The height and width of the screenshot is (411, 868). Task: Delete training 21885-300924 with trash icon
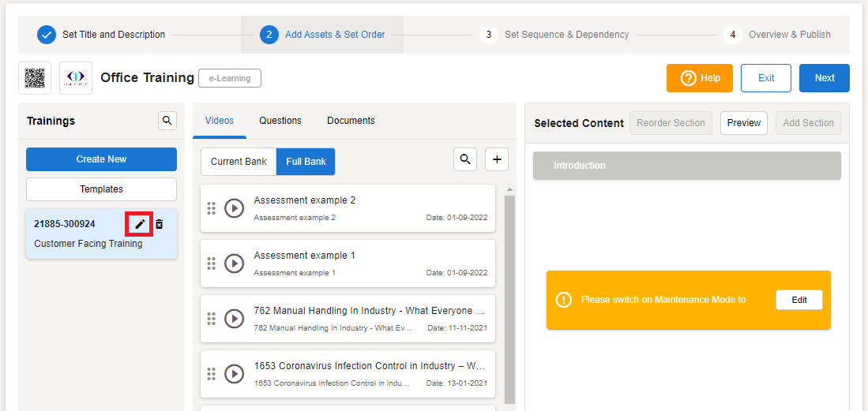(159, 224)
